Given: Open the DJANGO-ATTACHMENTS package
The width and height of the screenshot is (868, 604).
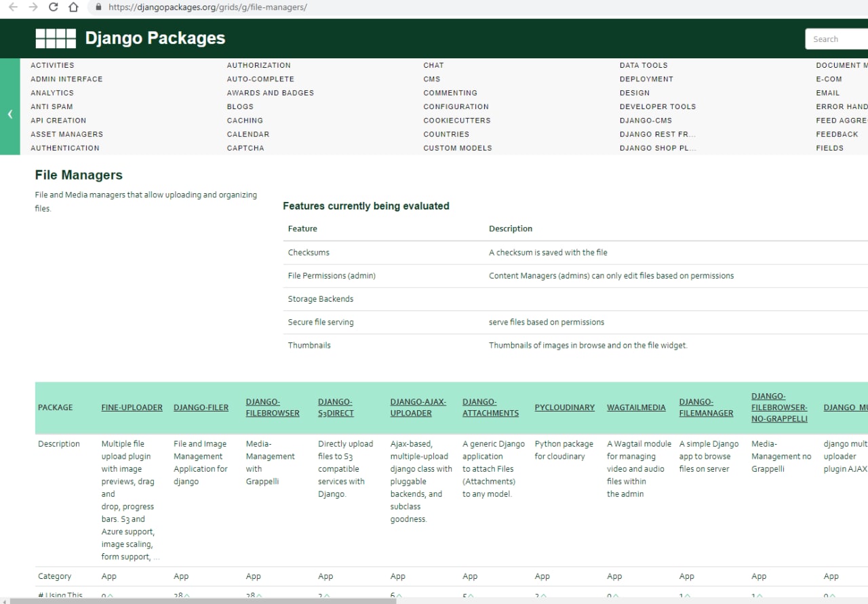Looking at the screenshot, I should pos(490,407).
